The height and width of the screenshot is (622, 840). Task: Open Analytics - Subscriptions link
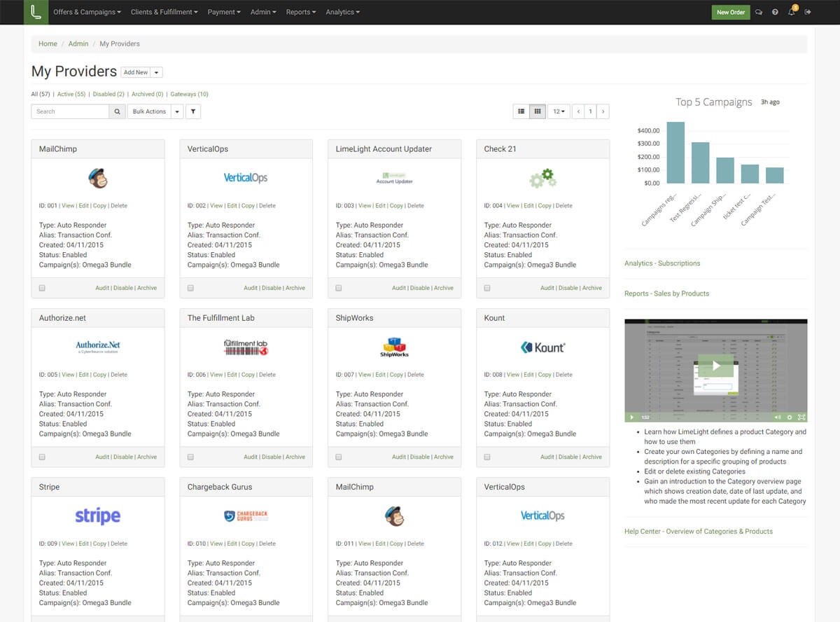pyautogui.click(x=662, y=263)
